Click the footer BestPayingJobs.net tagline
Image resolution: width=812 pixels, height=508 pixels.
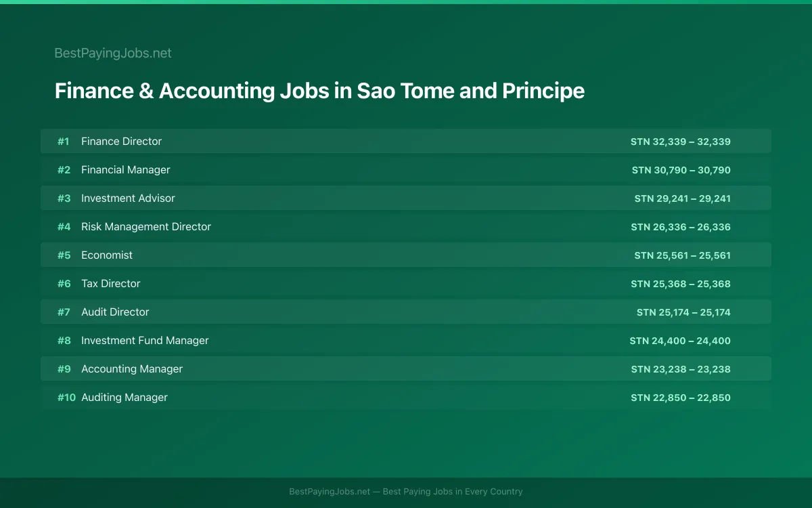[406, 492]
